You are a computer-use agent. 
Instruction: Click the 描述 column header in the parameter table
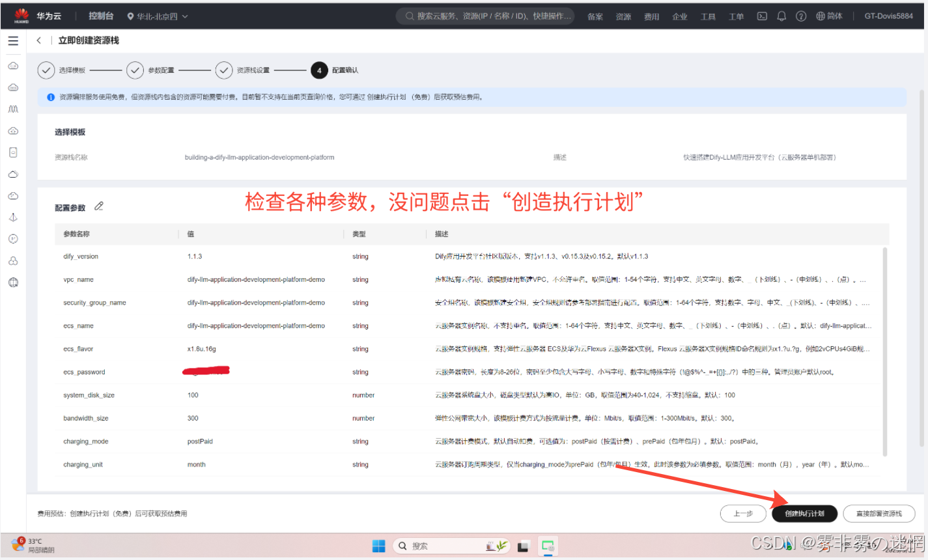tap(442, 234)
